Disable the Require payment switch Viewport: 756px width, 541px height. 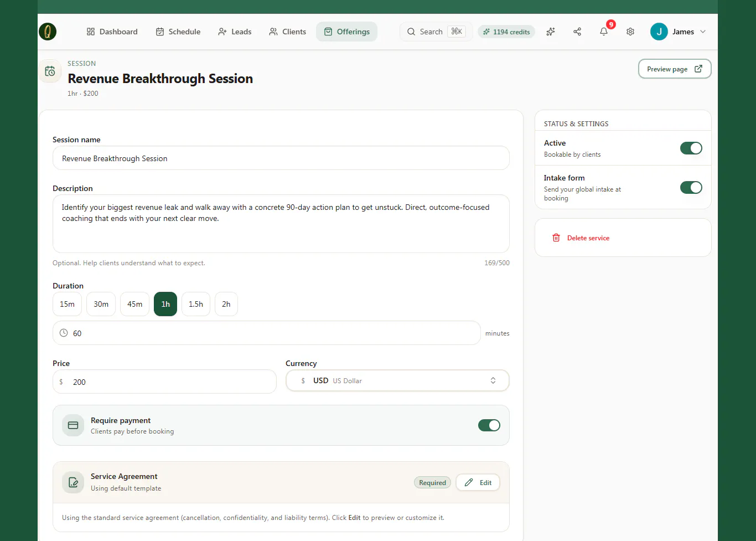(489, 425)
